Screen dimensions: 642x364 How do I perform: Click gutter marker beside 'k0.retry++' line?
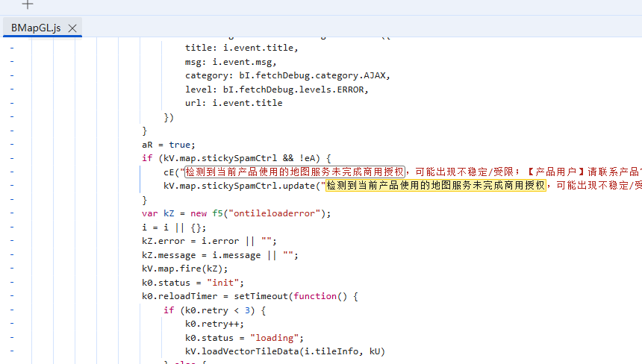(x=11, y=324)
